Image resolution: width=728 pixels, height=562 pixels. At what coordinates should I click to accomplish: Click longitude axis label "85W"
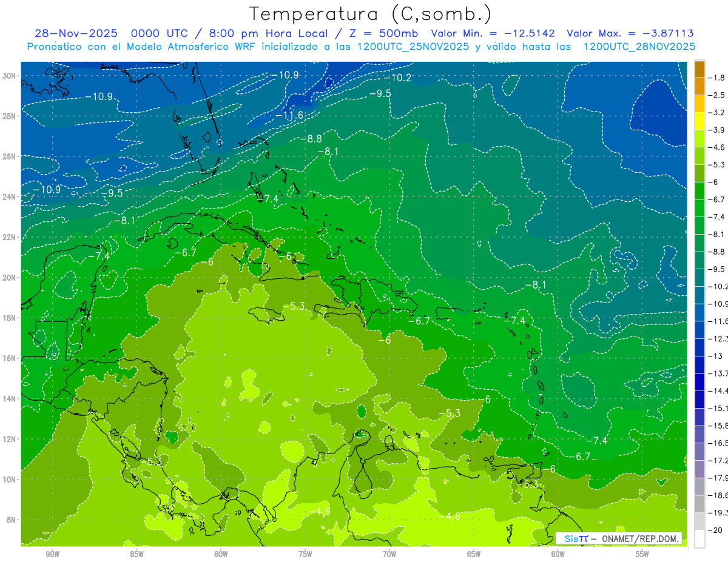tap(136, 554)
